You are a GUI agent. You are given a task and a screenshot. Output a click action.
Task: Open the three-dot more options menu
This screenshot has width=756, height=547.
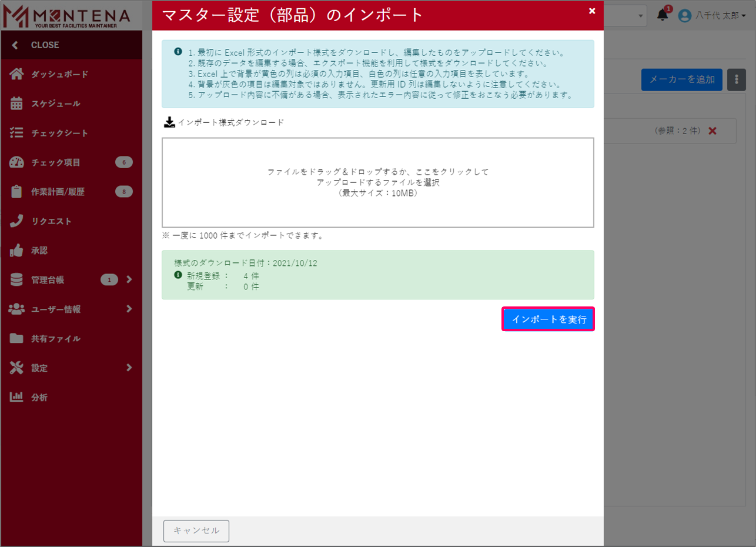coord(736,80)
